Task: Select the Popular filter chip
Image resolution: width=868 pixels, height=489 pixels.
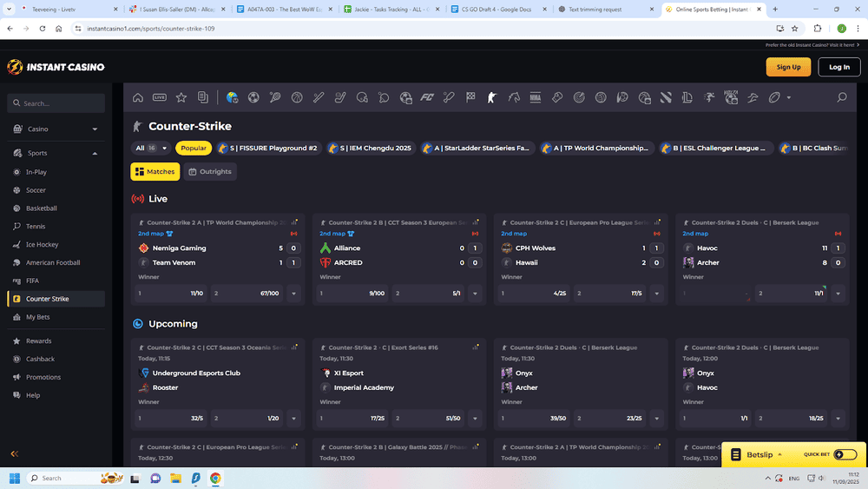Action: pyautogui.click(x=194, y=148)
